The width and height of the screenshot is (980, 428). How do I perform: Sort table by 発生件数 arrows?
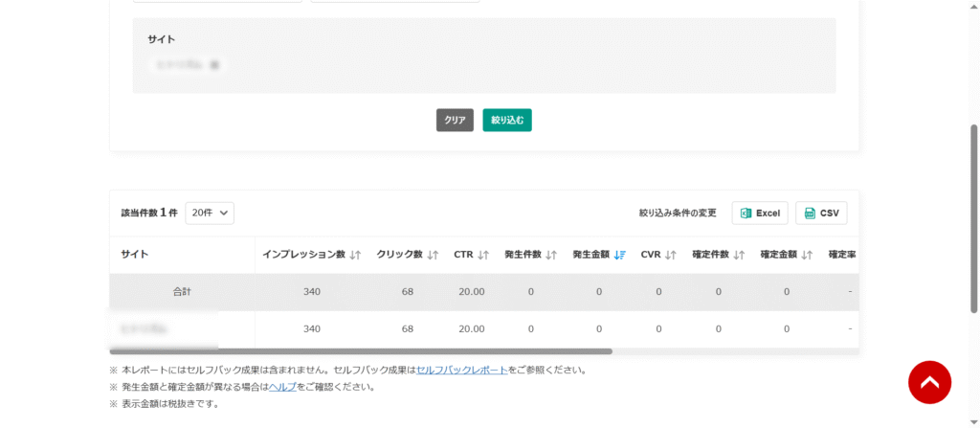[551, 255]
